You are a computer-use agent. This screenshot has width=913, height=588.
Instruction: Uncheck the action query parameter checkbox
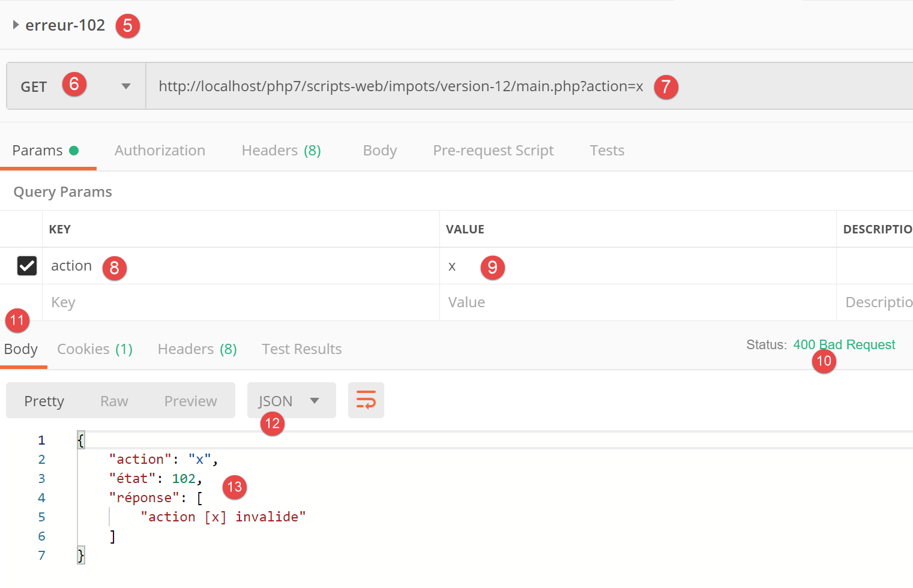[x=27, y=266]
